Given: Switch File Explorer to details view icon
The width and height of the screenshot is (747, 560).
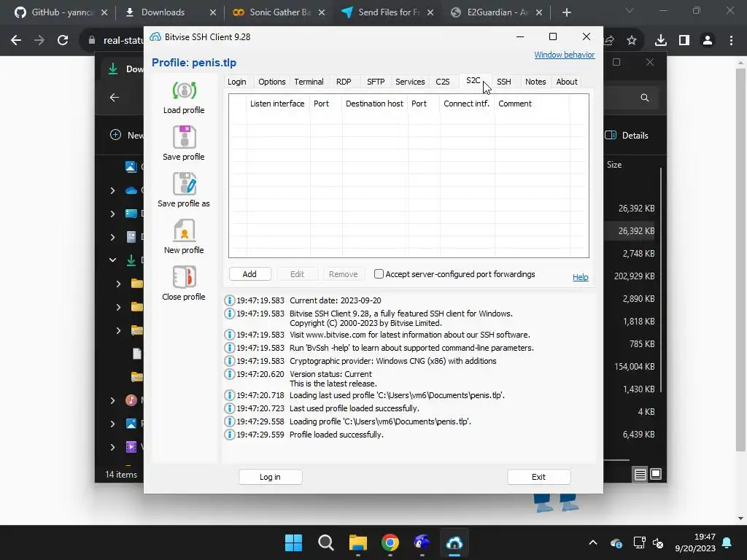Looking at the screenshot, I should pyautogui.click(x=640, y=474).
